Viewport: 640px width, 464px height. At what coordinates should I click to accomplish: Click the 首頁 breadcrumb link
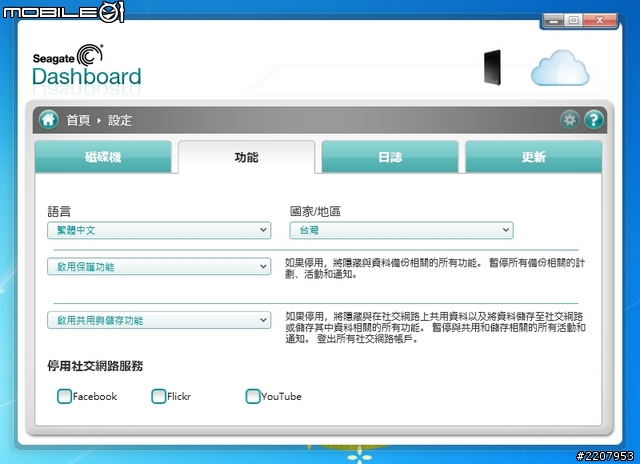point(78,120)
